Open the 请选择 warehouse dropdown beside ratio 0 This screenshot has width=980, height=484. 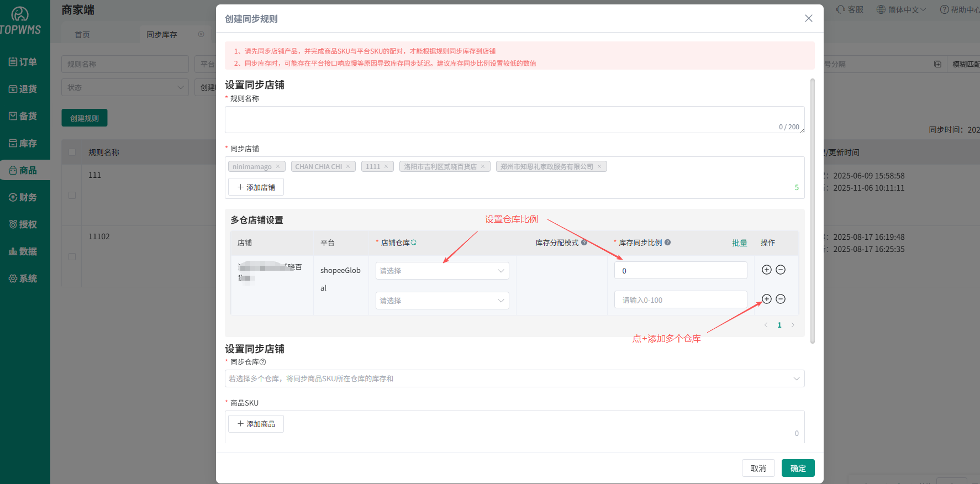[x=442, y=271]
